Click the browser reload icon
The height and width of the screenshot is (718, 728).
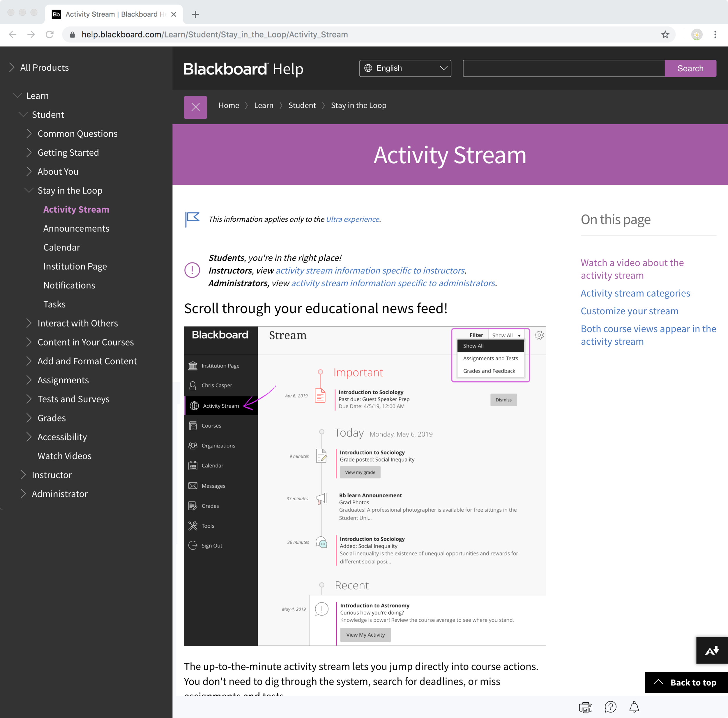point(50,35)
